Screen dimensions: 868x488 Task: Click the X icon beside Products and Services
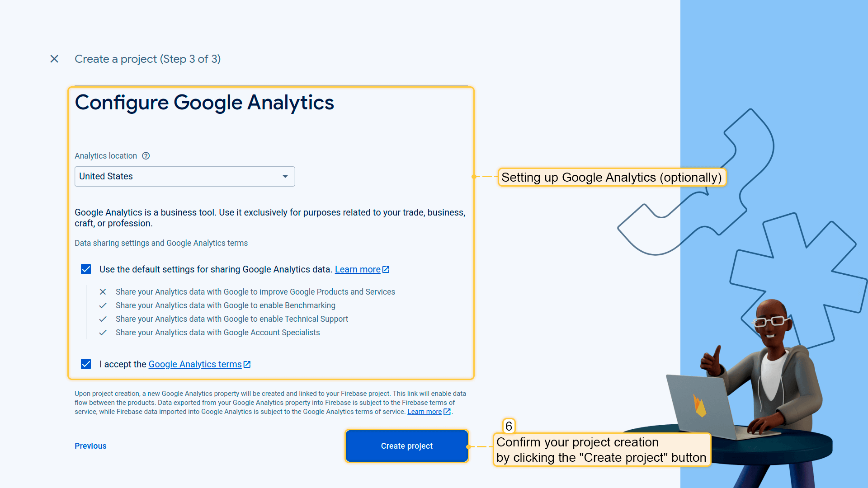coord(103,292)
